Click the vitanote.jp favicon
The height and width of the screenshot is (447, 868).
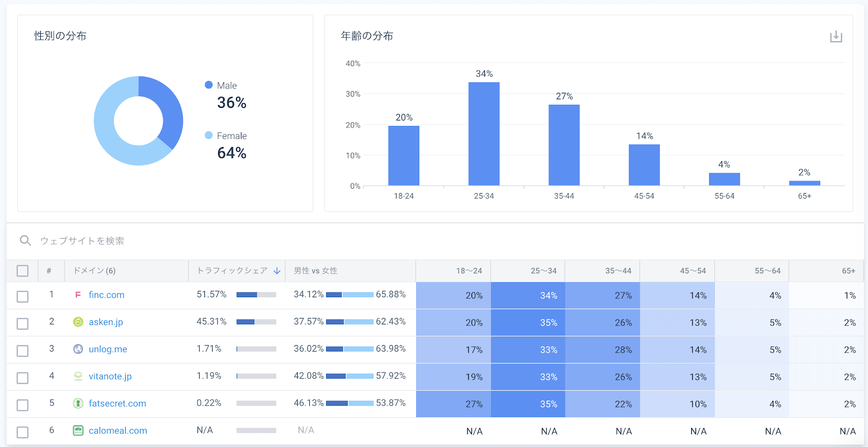(x=78, y=376)
